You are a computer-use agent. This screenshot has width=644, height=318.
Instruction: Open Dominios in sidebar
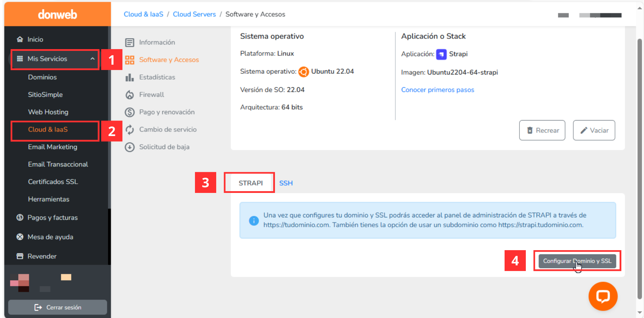[42, 77]
